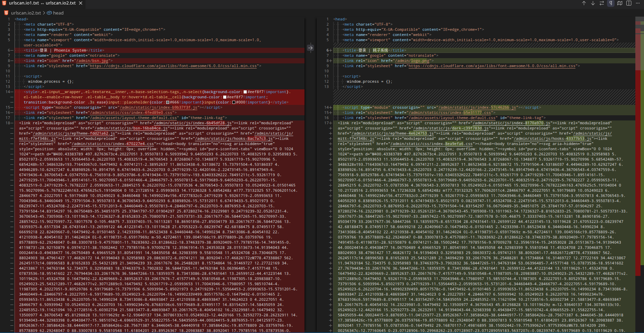Follow the left index-6b45df28.js link
Screen dimensions: 644x333
(x=193, y=123)
